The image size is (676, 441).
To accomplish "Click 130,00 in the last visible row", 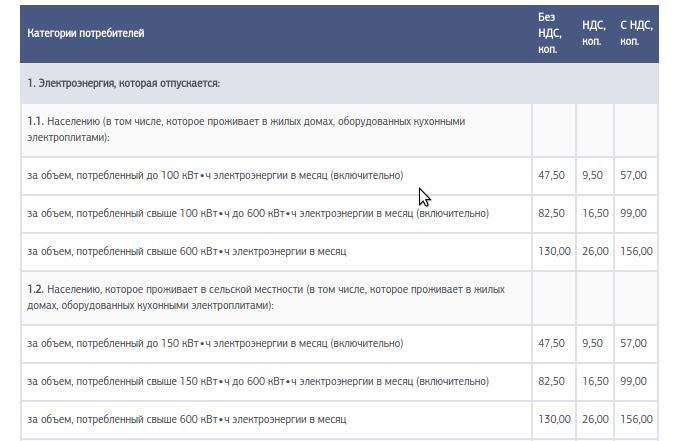I will coord(554,419).
